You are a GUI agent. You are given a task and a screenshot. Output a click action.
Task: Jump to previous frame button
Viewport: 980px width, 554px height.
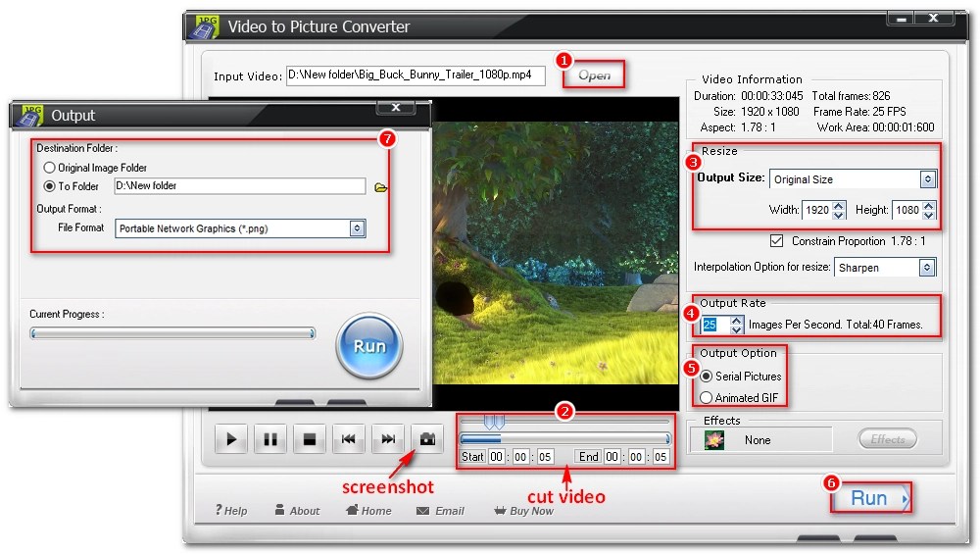pos(349,439)
